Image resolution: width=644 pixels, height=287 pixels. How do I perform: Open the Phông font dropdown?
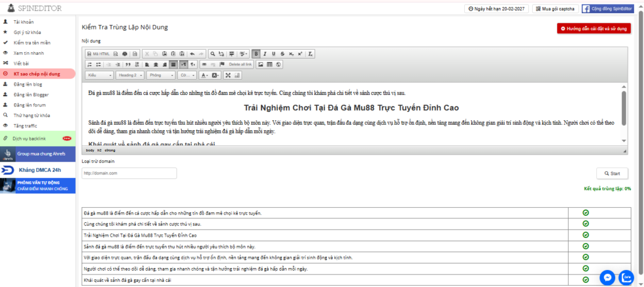[x=160, y=76]
